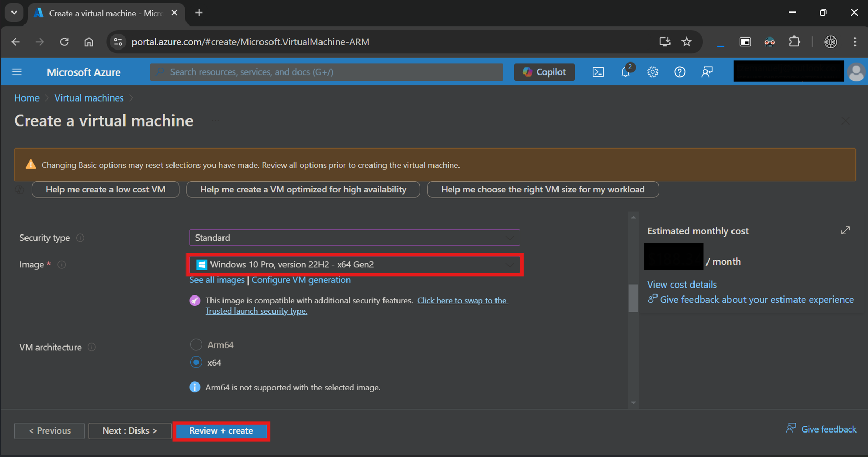The image size is (868, 457).
Task: Launch Copilot from the header
Action: point(544,72)
